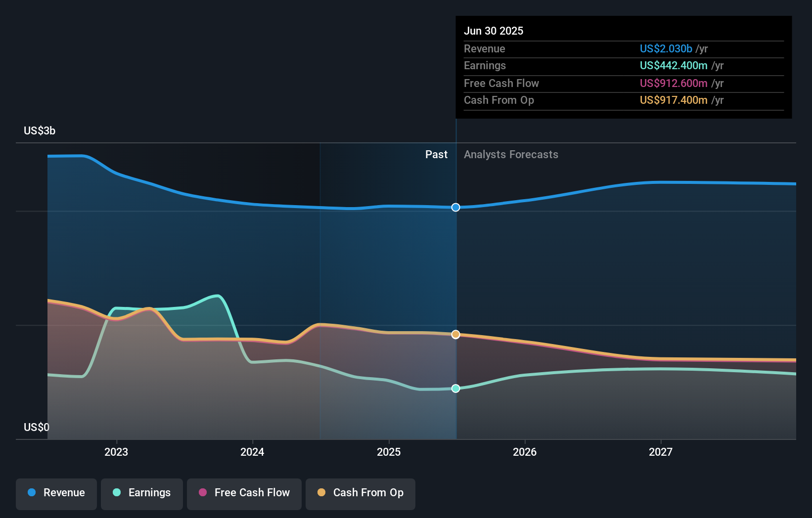Click the US$2.030b revenue value in tooltip
The height and width of the screenshot is (518, 812).
(x=666, y=49)
